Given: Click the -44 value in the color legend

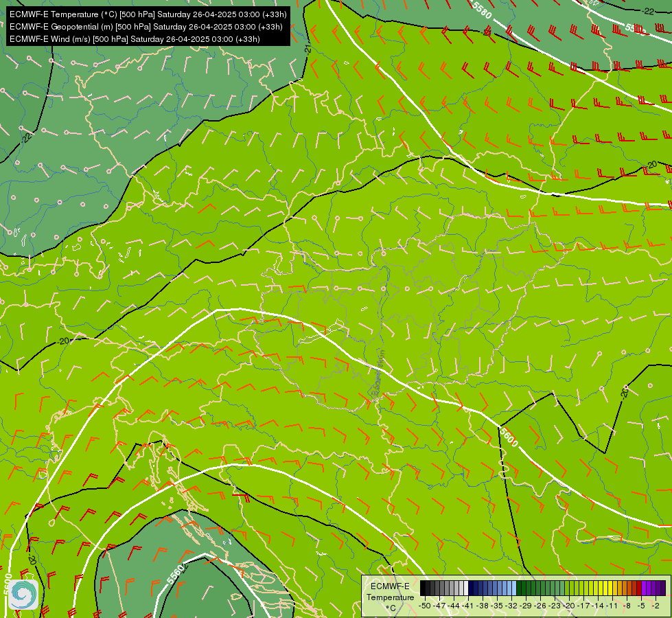Looking at the screenshot, I should coord(454,606).
